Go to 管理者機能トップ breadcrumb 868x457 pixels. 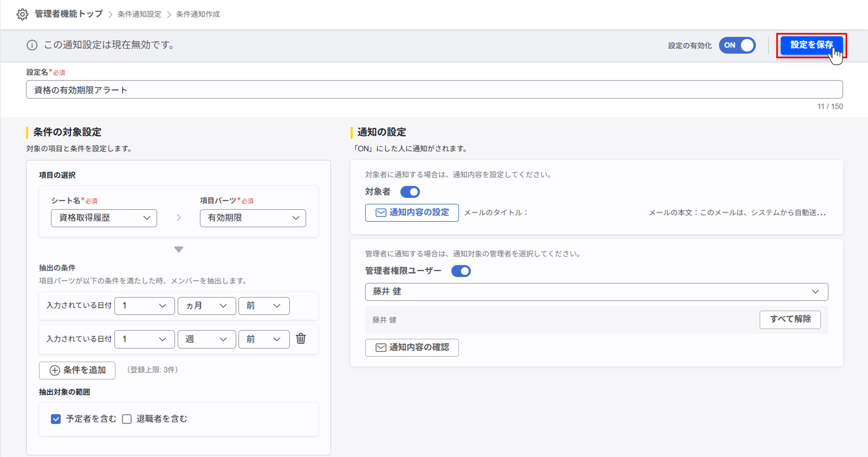tap(69, 14)
